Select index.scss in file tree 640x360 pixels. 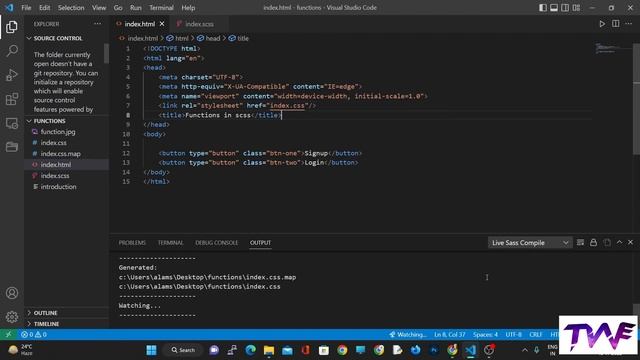click(54, 176)
